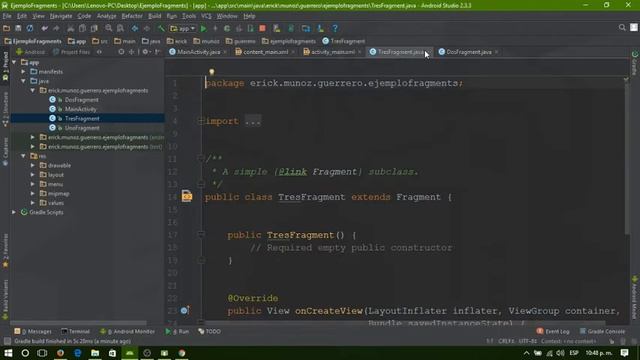Select the values folder in tree
Viewport: 640px width, 360px height.
click(56, 203)
